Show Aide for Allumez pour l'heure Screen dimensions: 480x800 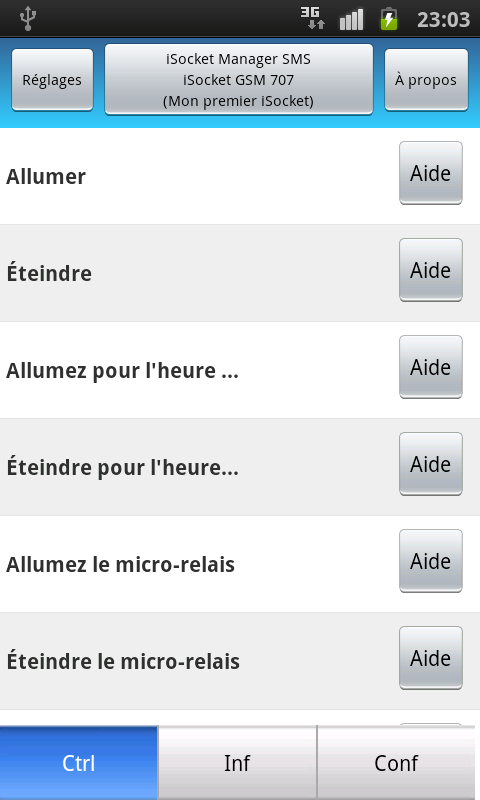[431, 367]
